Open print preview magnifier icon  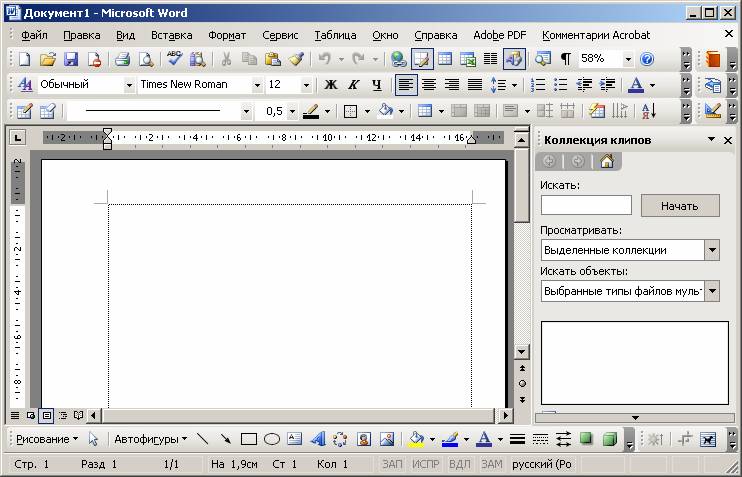tap(146, 59)
